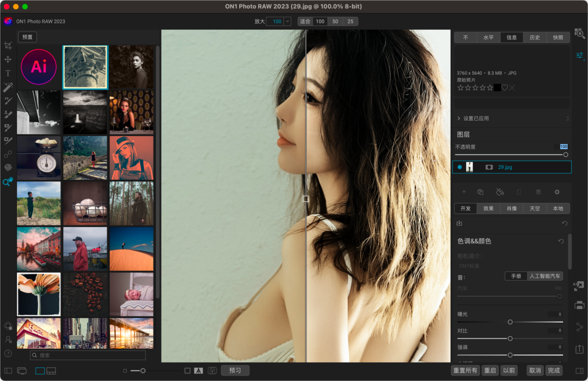Screen dimensions: 588x381
Task: Open the 预置 presets panel button
Action: (x=27, y=37)
